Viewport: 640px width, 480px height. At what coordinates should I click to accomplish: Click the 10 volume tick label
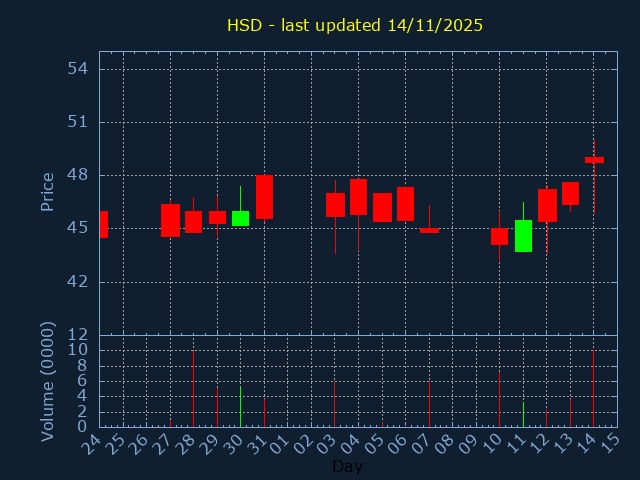(78, 350)
